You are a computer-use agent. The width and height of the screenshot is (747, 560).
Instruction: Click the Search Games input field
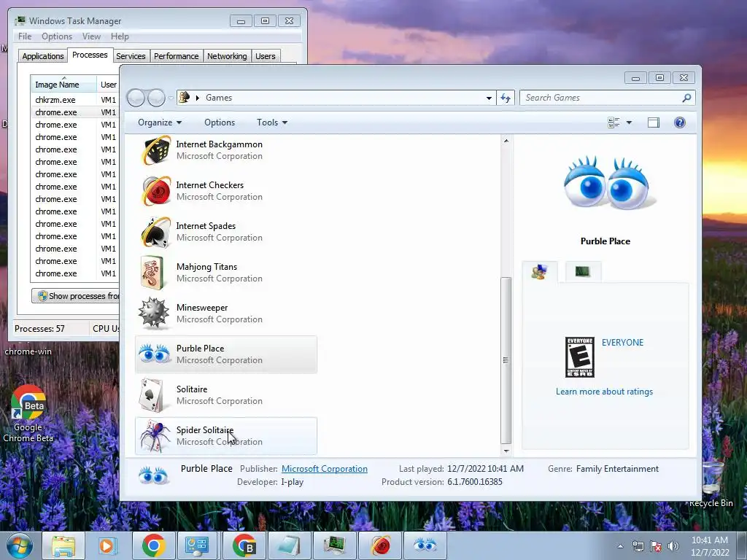(x=600, y=98)
